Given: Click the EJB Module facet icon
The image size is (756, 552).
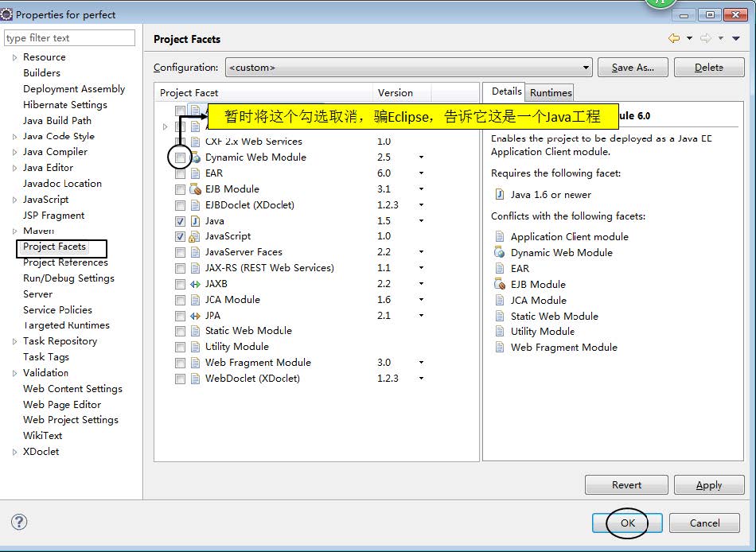Looking at the screenshot, I should click(195, 189).
